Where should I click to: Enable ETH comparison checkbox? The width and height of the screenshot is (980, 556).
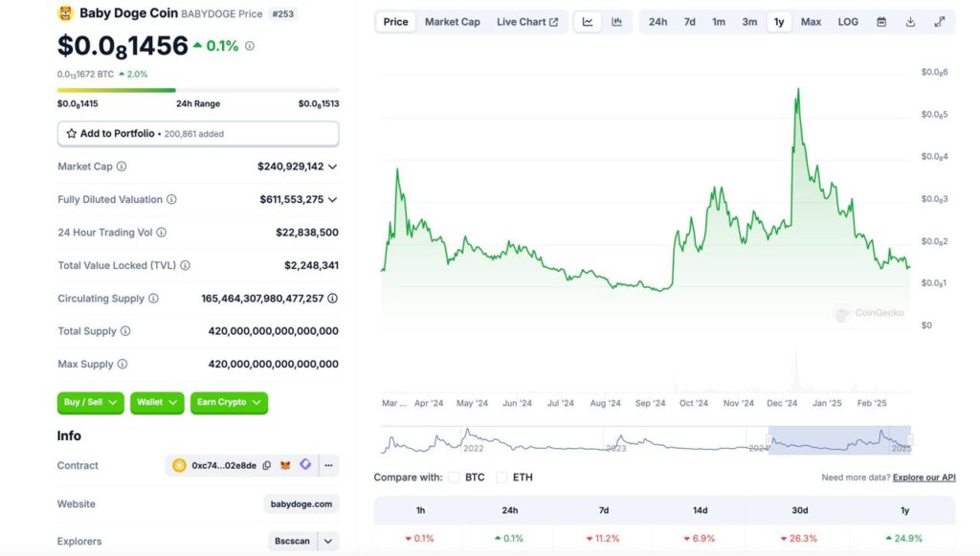pos(501,478)
